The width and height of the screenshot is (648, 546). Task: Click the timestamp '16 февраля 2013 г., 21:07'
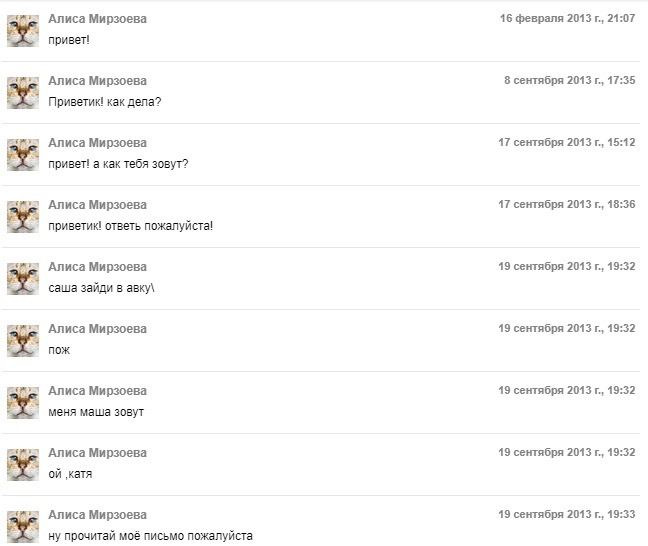[567, 19]
